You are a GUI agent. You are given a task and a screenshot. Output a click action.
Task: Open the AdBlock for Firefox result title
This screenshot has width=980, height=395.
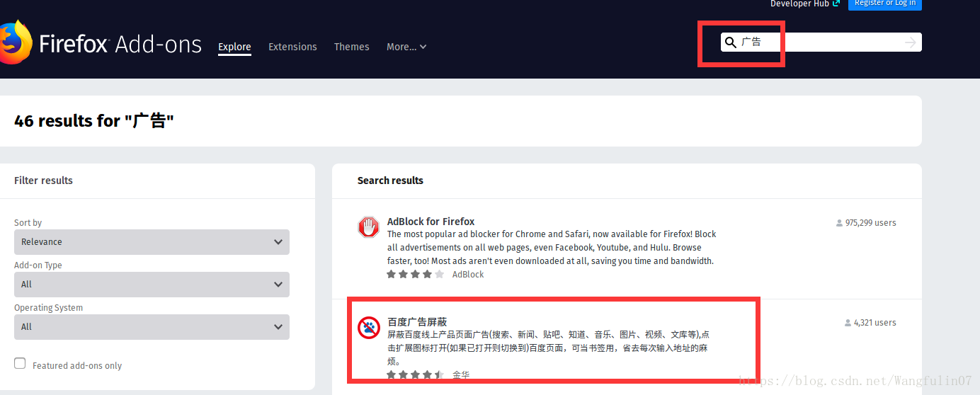tap(431, 222)
